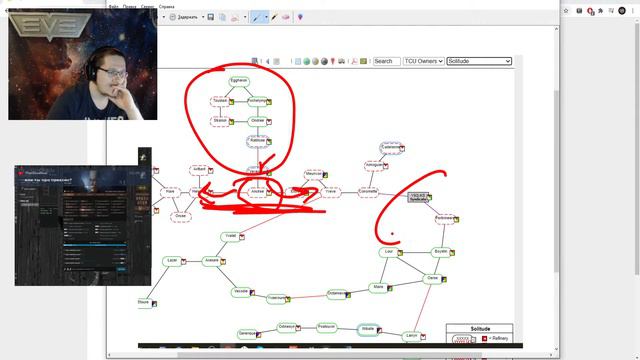This screenshot has width=640, height=360.
Task: Click the Lour system node
Action: pyautogui.click(x=389, y=252)
